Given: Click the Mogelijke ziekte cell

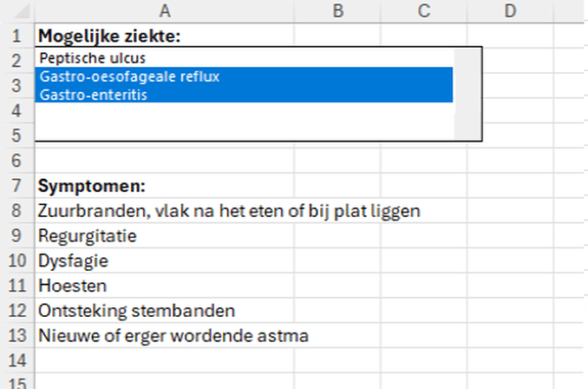Looking at the screenshot, I should click(x=109, y=36).
